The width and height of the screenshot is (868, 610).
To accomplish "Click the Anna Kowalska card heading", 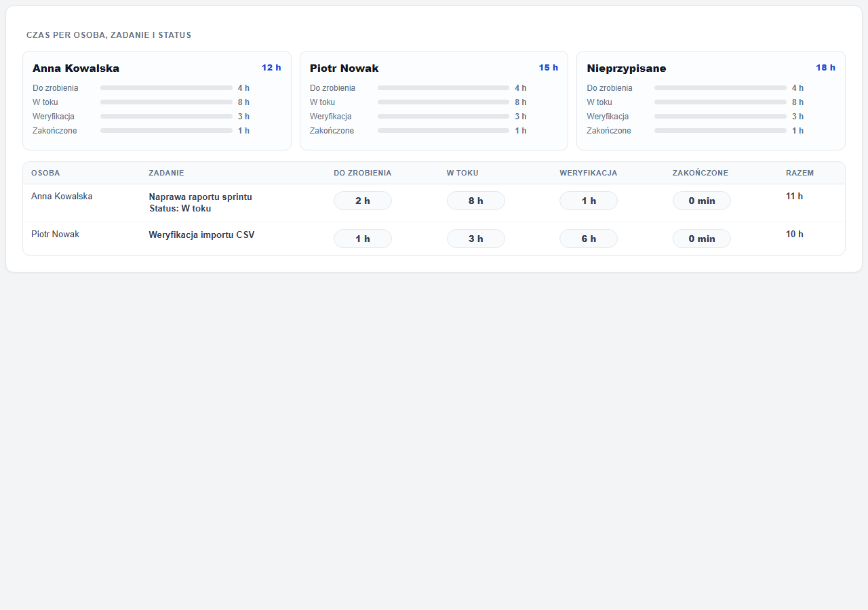I will click(76, 68).
